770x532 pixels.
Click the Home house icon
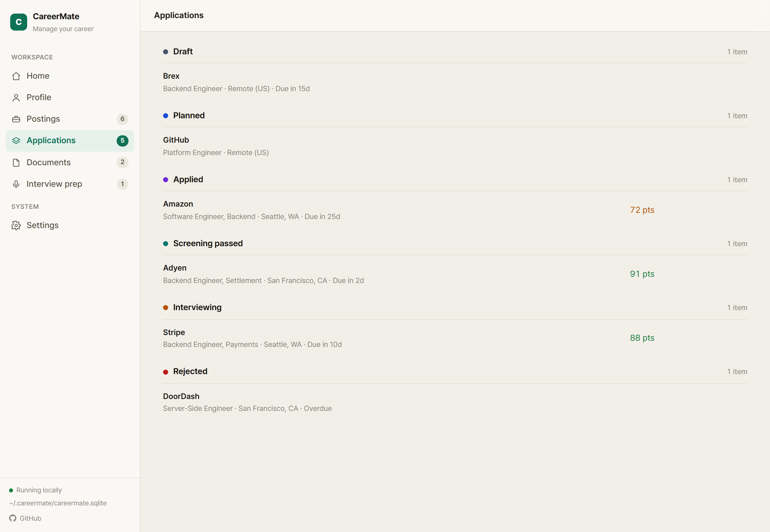tap(16, 76)
